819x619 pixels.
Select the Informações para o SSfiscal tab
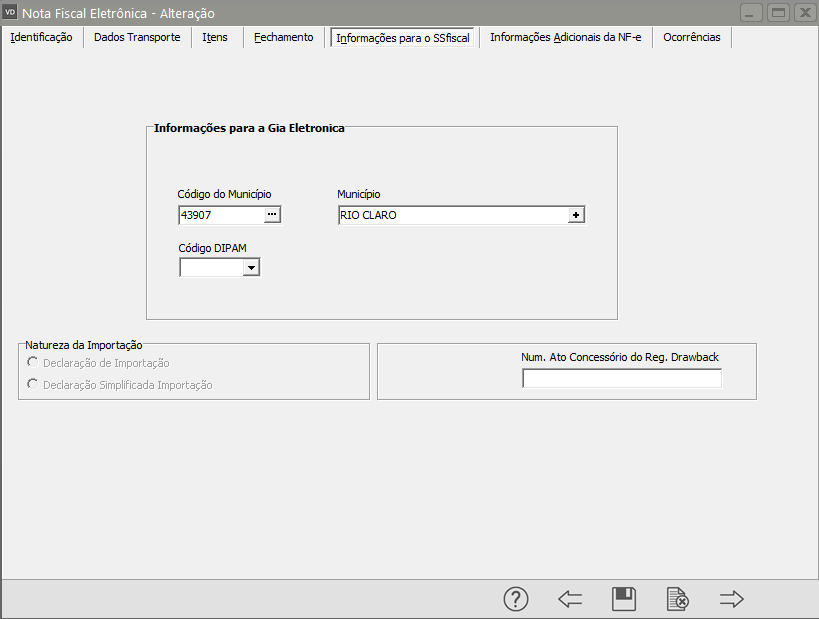click(x=404, y=38)
